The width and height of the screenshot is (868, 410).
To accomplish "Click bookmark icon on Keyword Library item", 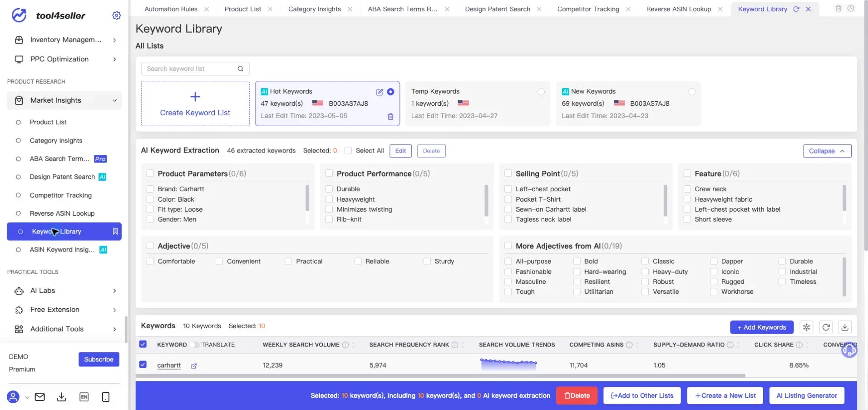I will tap(115, 232).
